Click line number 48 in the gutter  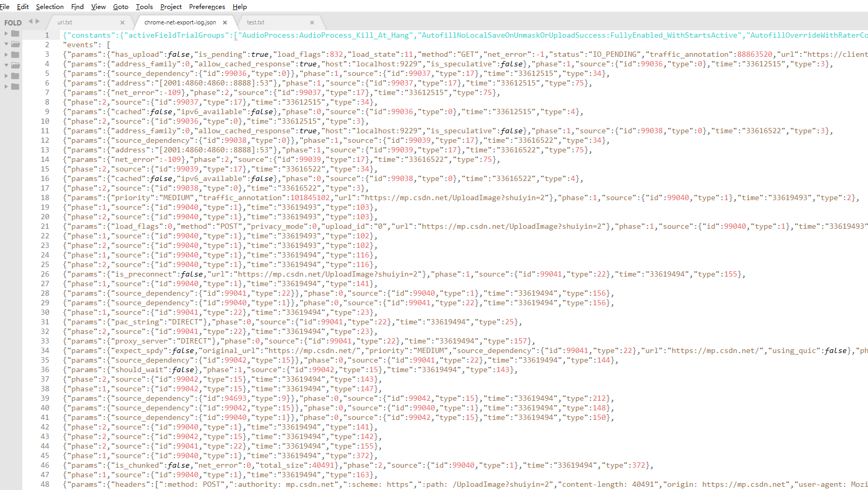pos(45,484)
